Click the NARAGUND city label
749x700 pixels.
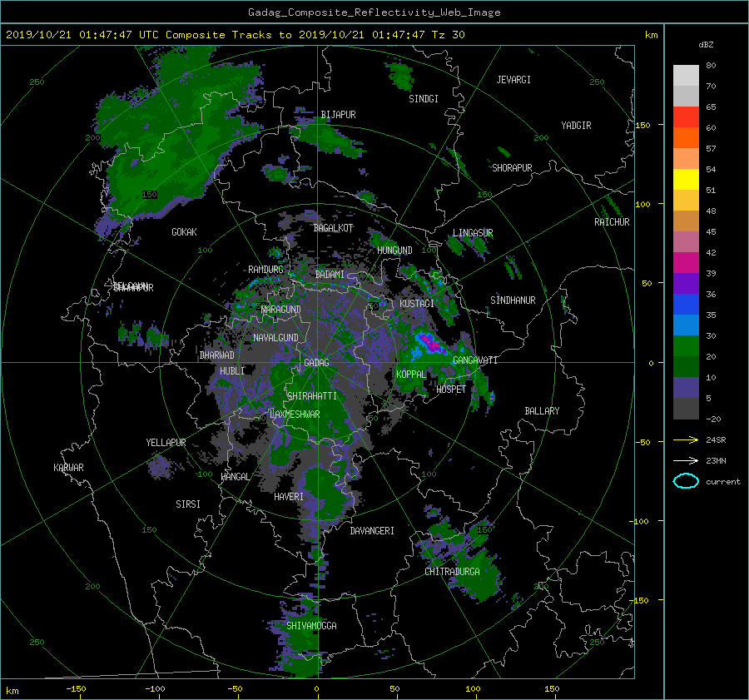(281, 309)
